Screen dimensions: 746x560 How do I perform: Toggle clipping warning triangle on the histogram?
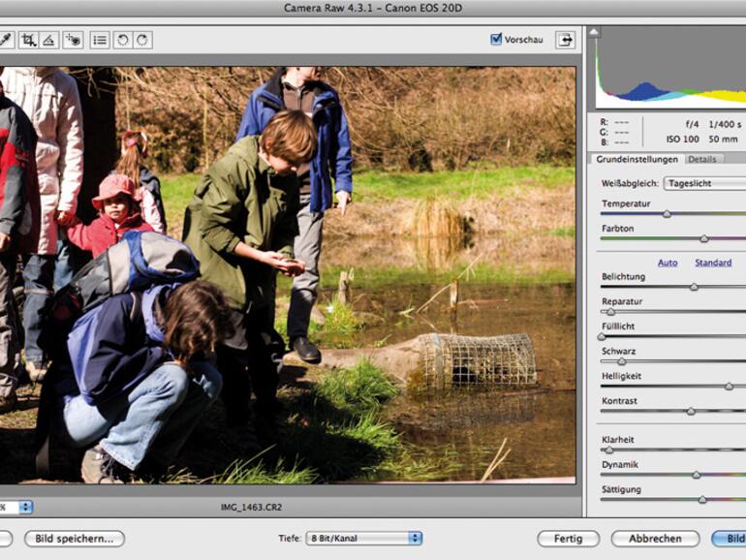click(x=594, y=33)
